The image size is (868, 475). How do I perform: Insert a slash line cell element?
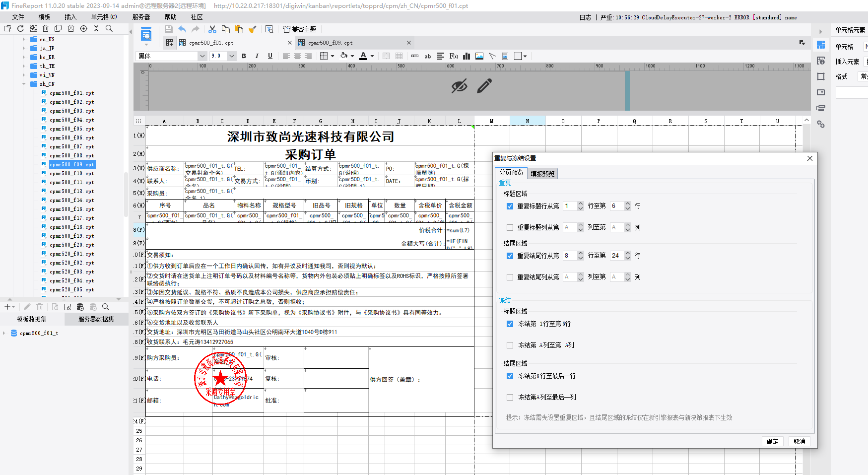coord(492,56)
